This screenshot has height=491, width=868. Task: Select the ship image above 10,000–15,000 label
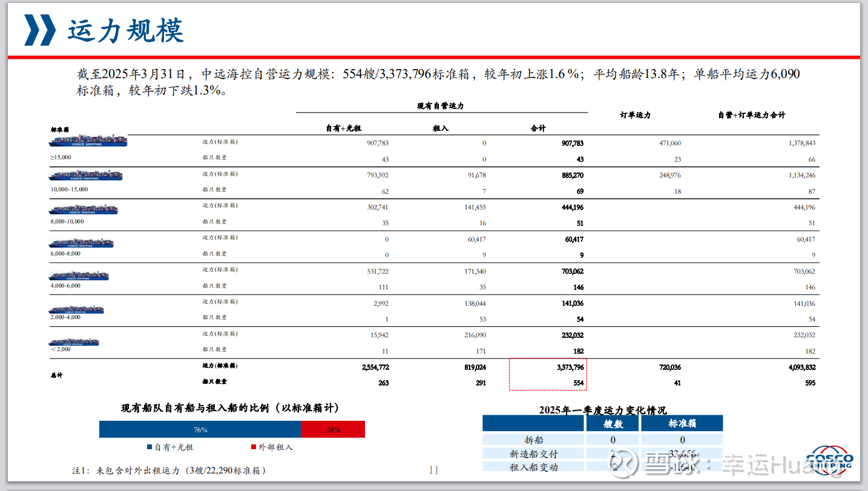[x=86, y=175]
